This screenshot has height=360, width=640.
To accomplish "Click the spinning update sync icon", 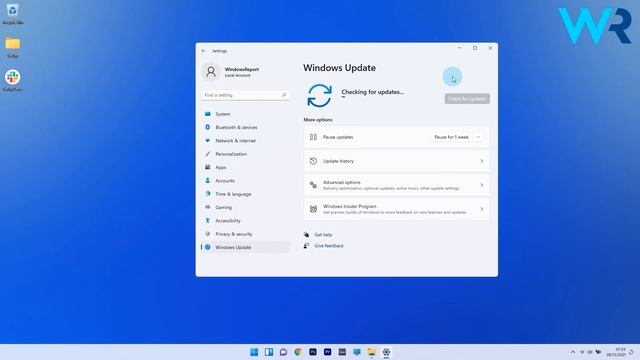I will pos(319,96).
